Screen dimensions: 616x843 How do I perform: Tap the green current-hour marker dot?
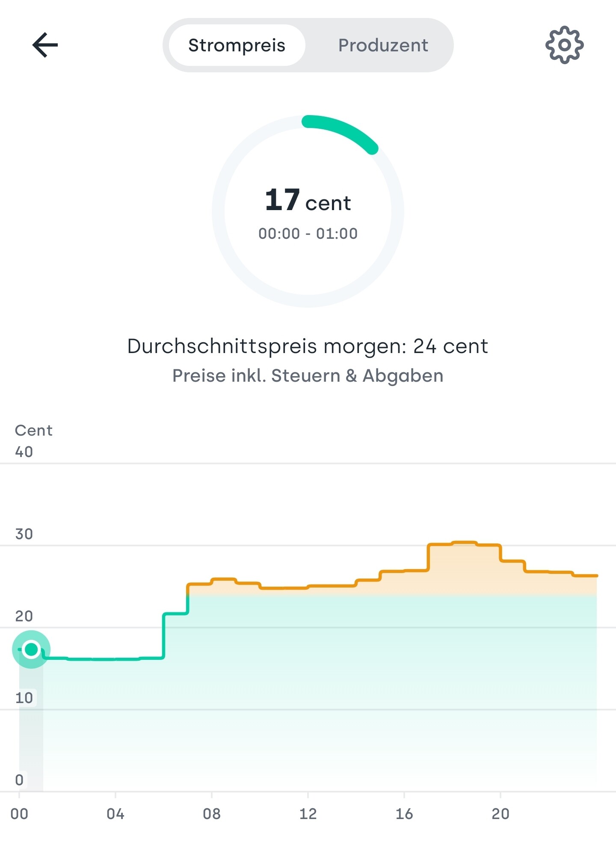point(31,649)
